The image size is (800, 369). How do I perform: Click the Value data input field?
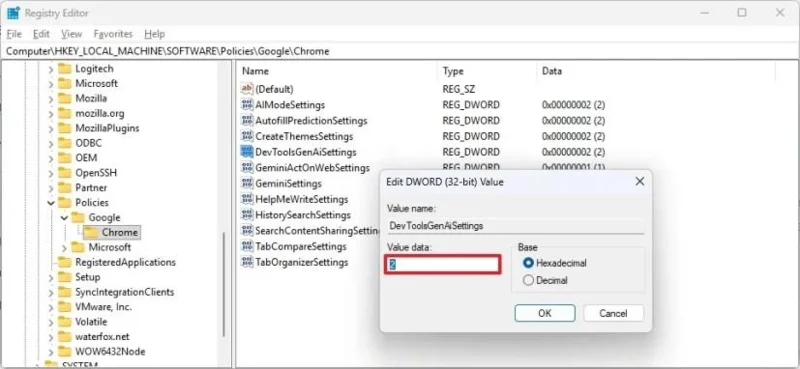(442, 264)
